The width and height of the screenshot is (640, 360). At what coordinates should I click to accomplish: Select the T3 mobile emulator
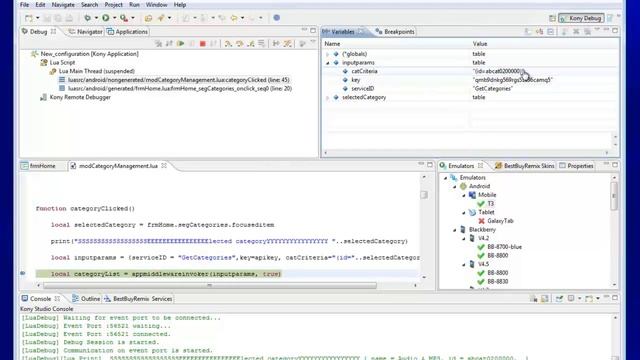[486, 204]
